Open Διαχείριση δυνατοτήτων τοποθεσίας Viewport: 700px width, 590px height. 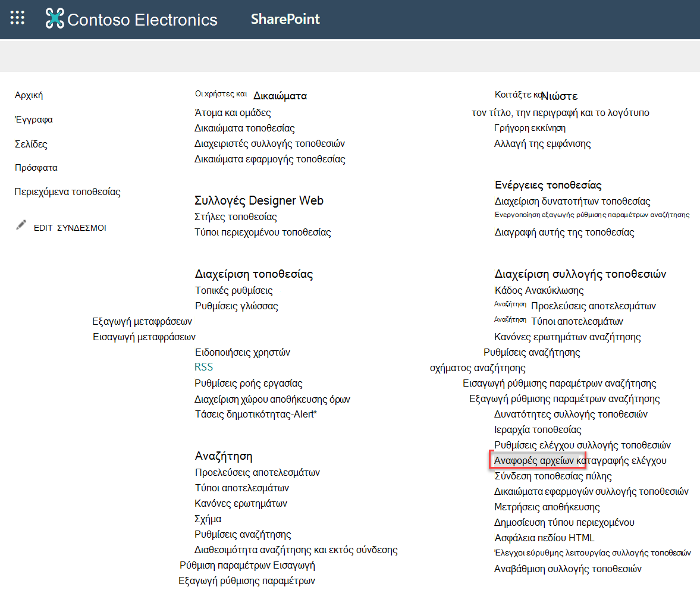click(x=573, y=201)
